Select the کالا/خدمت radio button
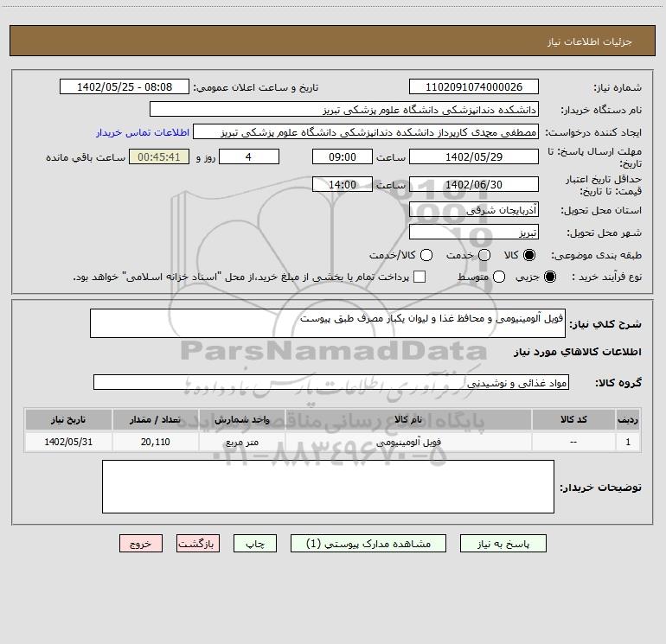 [426, 255]
